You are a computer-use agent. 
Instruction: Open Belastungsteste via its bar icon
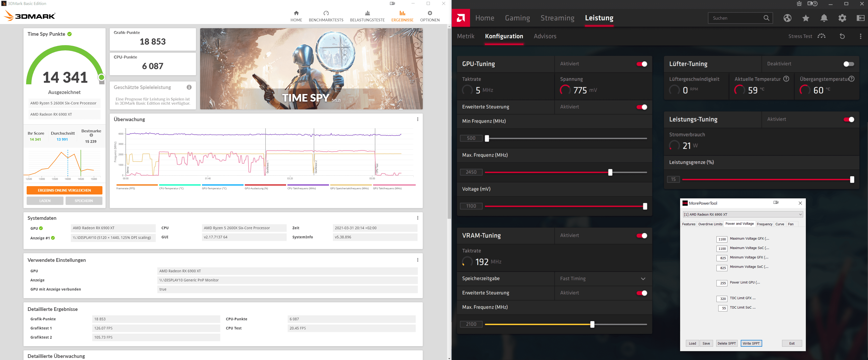pos(367,13)
